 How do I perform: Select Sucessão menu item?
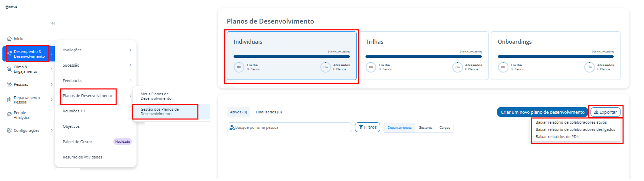[x=71, y=65]
